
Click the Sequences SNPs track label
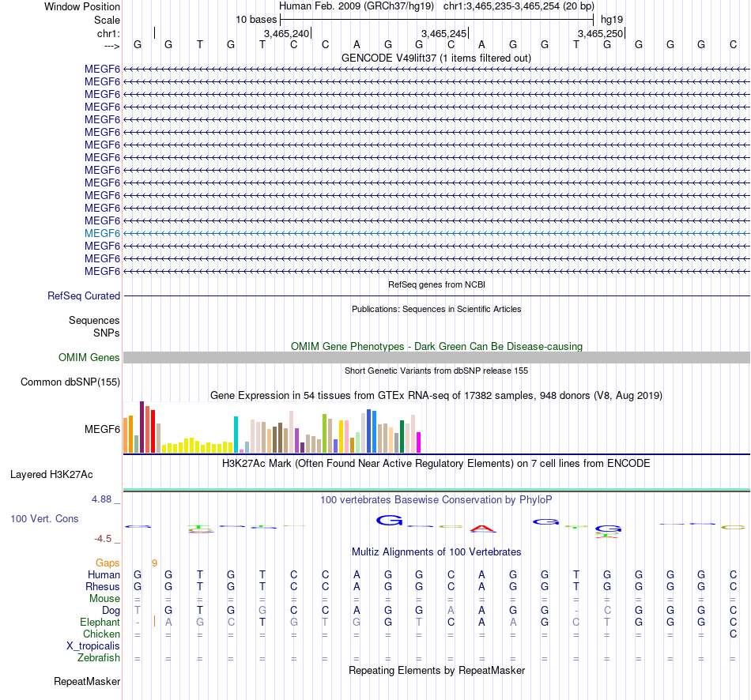click(94, 326)
